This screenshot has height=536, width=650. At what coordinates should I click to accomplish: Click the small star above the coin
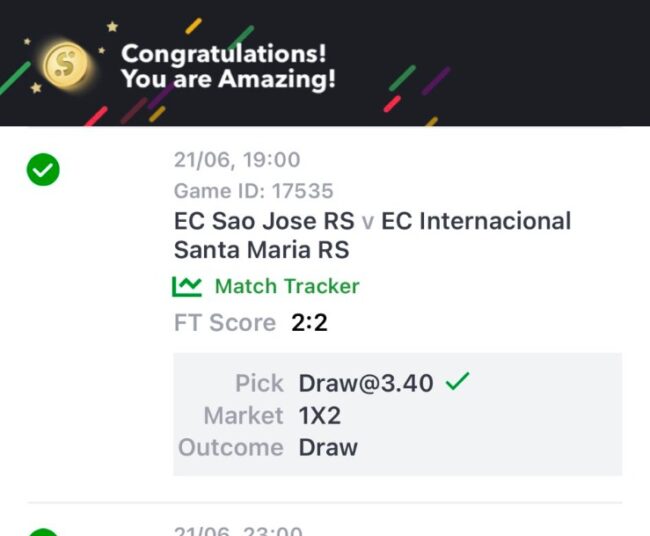[x=112, y=27]
